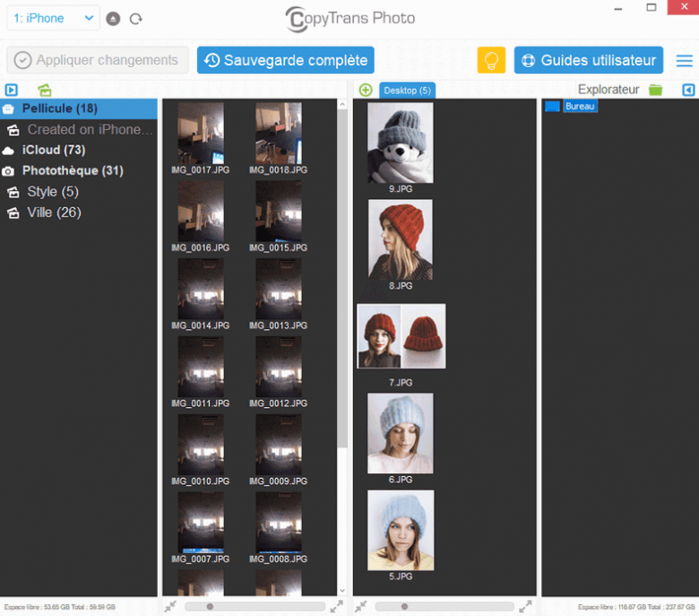Image resolution: width=699 pixels, height=616 pixels.
Task: Open the hamburger menu
Action: click(684, 61)
